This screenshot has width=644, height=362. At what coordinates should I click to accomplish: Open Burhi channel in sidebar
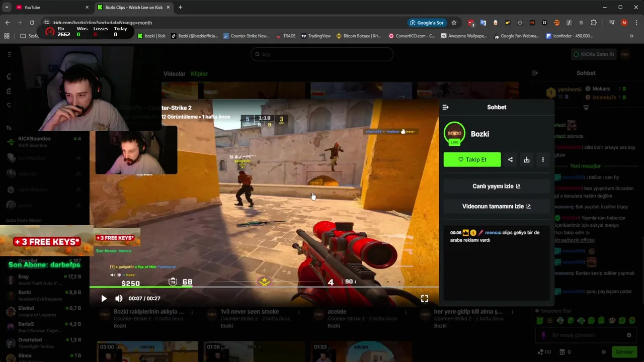click(44, 296)
